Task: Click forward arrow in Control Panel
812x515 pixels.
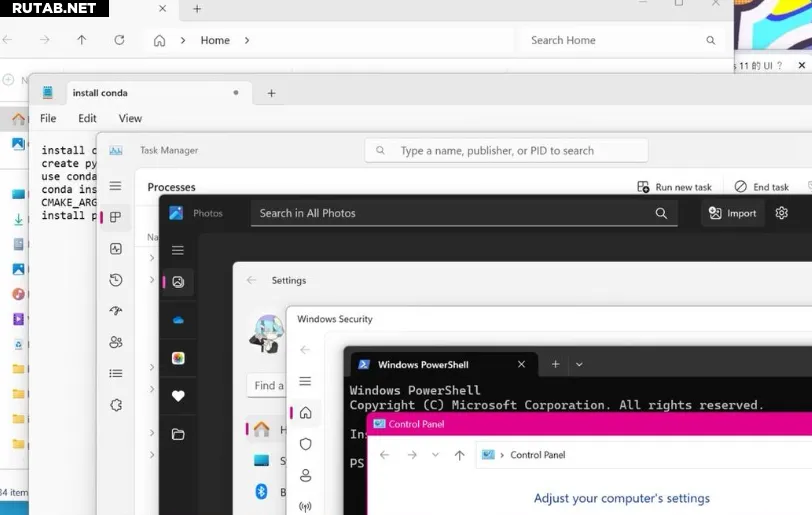Action: point(412,455)
